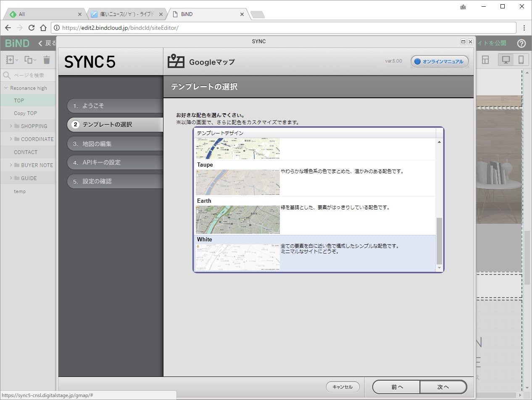Open a new browser tab

click(257, 15)
